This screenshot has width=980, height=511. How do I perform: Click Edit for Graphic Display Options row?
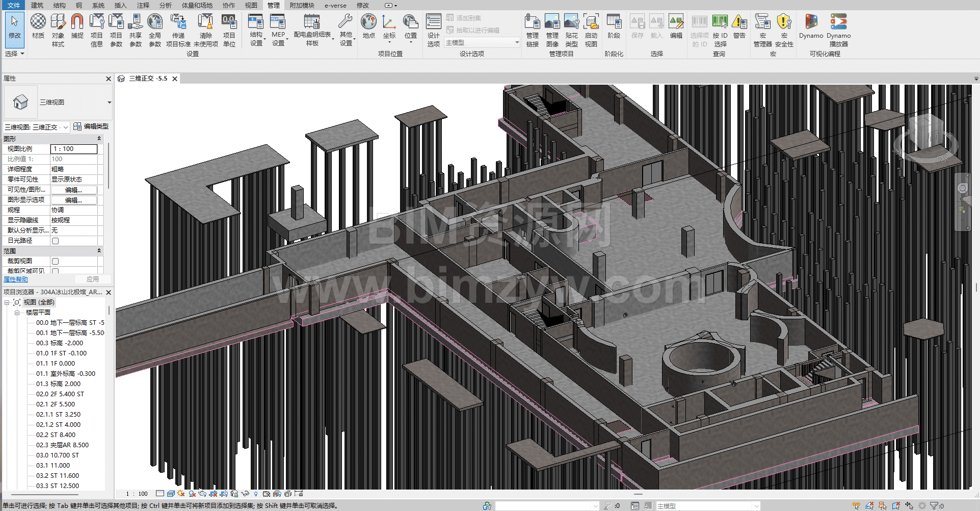(73, 200)
